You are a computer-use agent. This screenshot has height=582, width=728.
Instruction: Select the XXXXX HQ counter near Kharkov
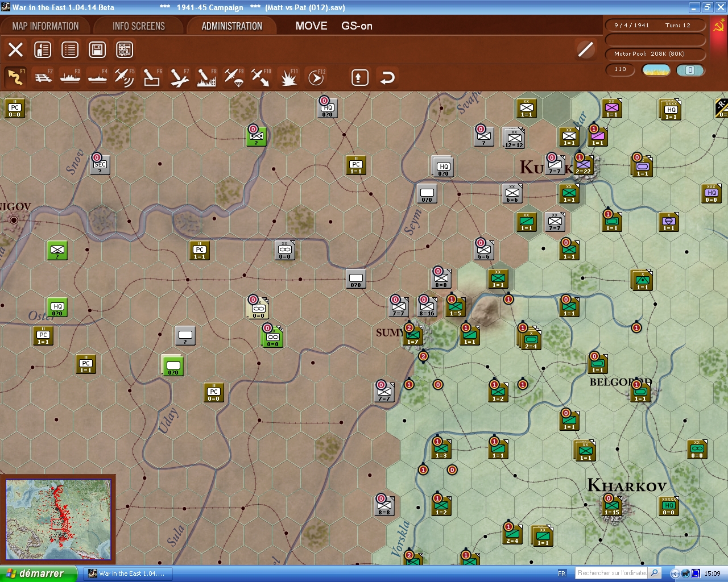pyautogui.click(x=669, y=506)
